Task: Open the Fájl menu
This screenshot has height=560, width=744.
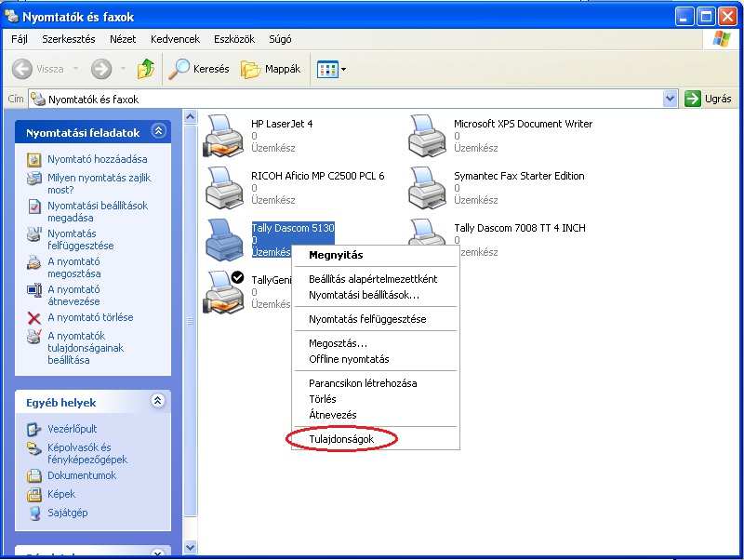Action: click(x=20, y=39)
